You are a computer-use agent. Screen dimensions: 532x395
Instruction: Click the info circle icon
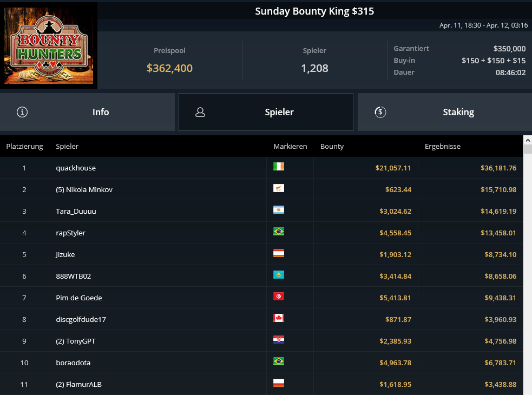22,112
